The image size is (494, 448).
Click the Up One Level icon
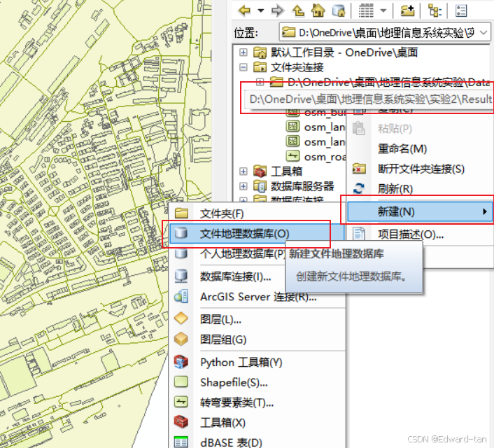[x=298, y=10]
